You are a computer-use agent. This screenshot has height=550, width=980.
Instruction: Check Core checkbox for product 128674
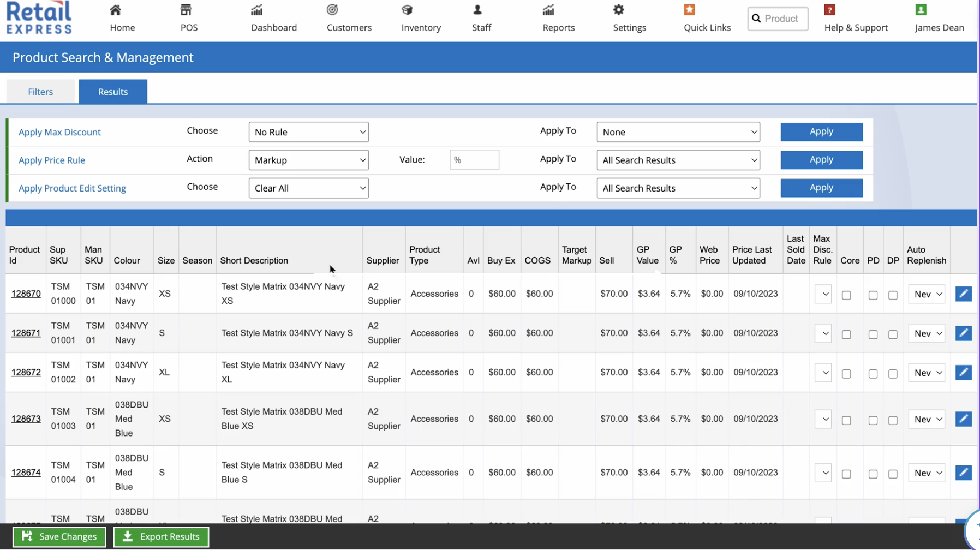coord(846,474)
